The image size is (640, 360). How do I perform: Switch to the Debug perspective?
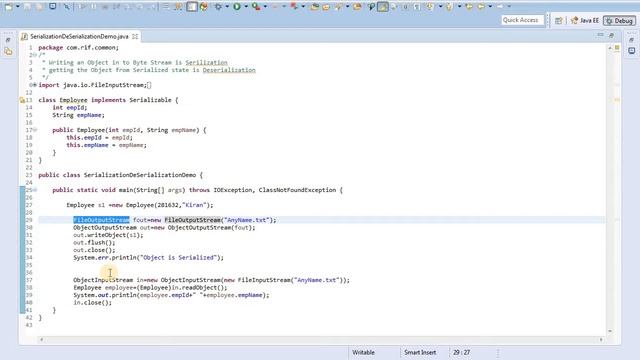point(619,20)
